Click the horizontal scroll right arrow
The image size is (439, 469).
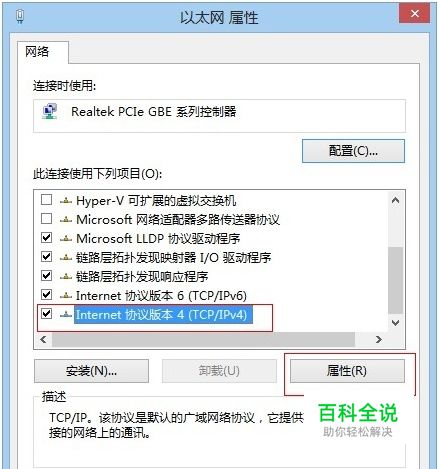click(x=379, y=340)
